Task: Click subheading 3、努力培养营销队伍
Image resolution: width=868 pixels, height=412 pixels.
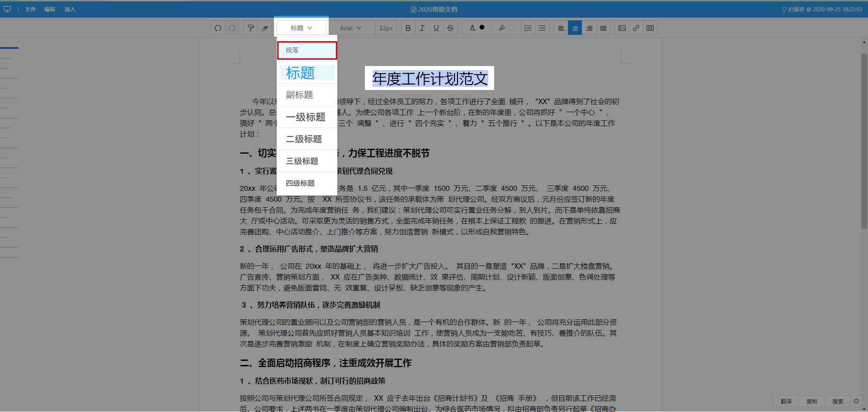Action: coord(311,305)
